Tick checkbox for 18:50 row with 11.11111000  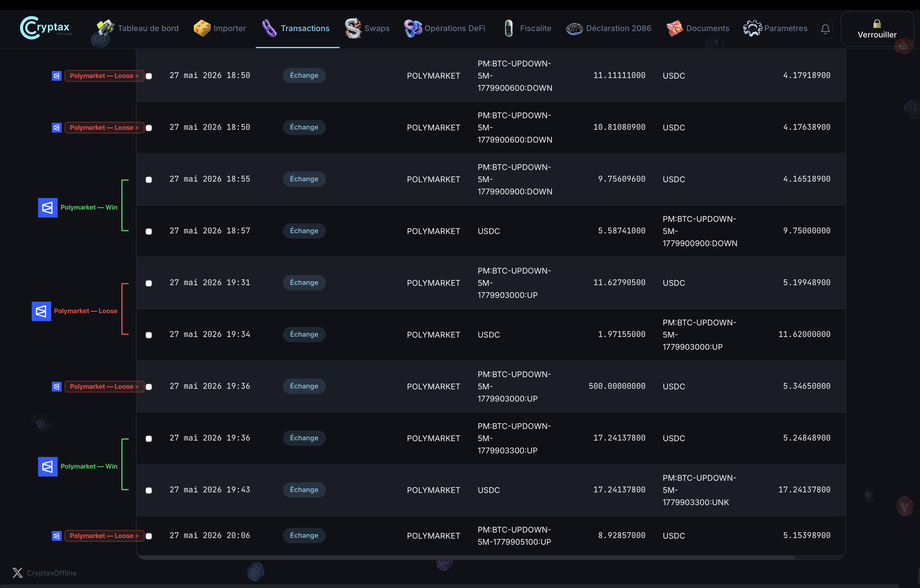click(x=149, y=76)
